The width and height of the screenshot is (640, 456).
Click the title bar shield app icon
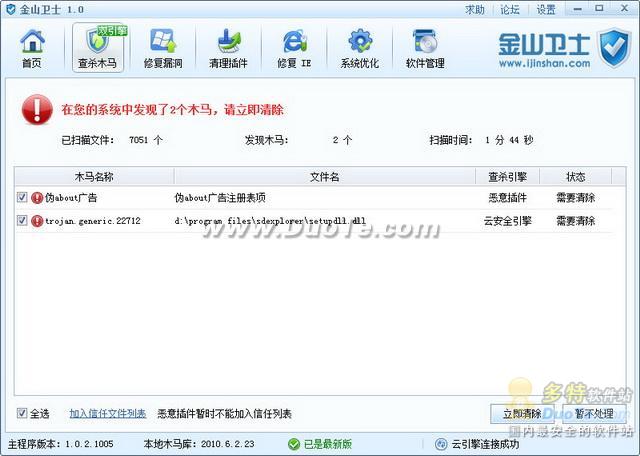point(9,9)
